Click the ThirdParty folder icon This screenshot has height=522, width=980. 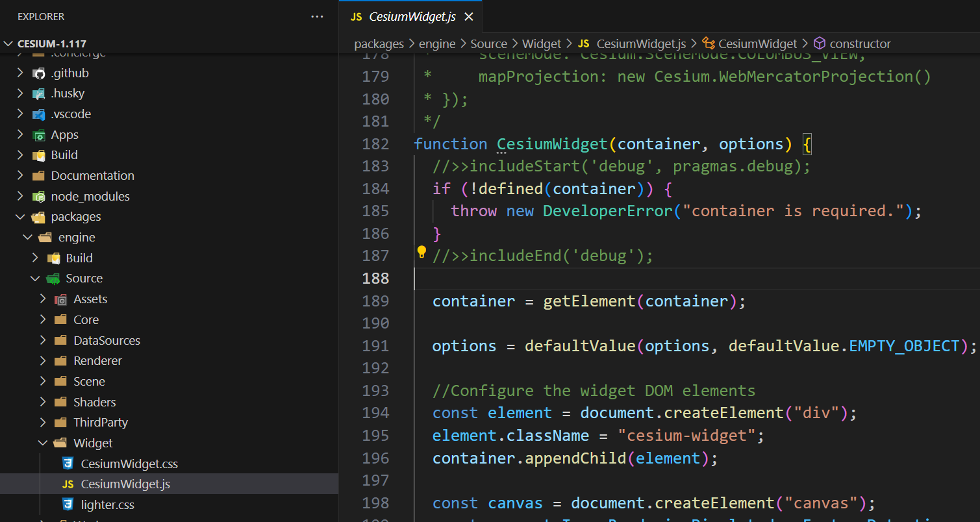point(61,423)
